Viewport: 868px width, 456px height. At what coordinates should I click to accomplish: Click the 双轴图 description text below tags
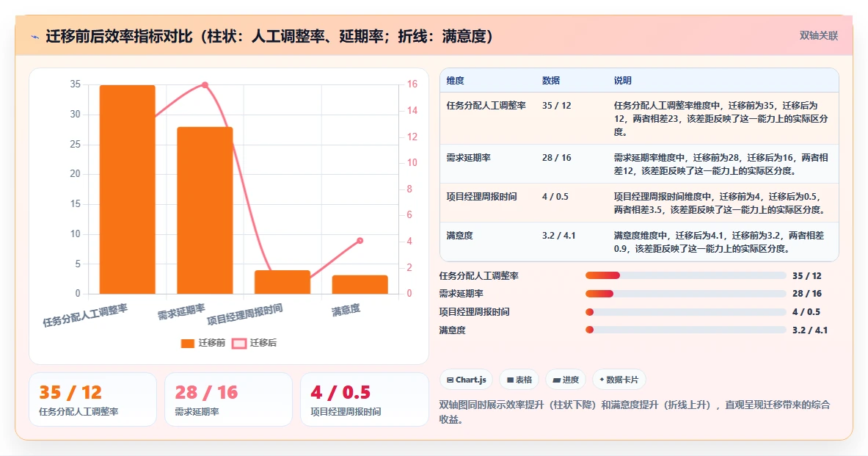tap(635, 412)
